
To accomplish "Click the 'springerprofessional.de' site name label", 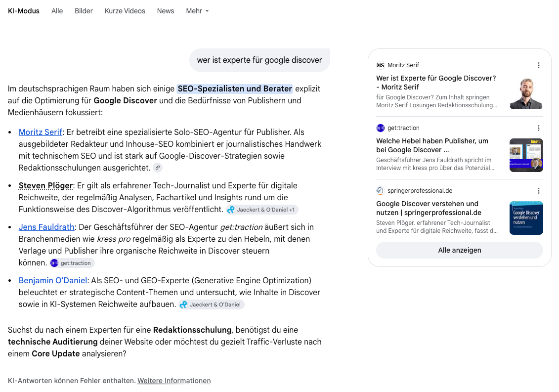I will 420,191.
